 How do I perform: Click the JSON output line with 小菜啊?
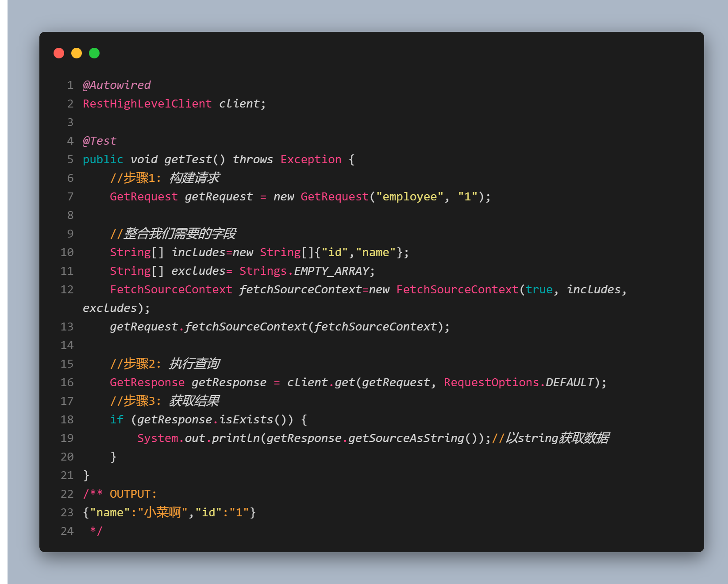(169, 512)
